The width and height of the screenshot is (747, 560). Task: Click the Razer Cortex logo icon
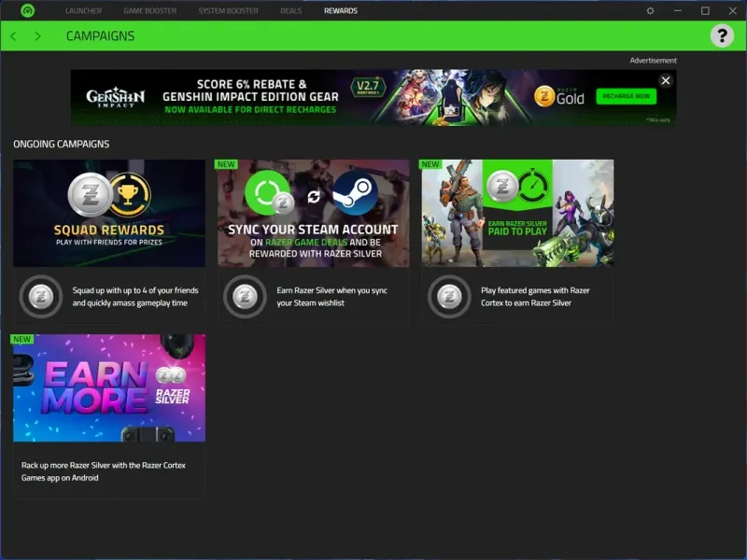[28, 10]
